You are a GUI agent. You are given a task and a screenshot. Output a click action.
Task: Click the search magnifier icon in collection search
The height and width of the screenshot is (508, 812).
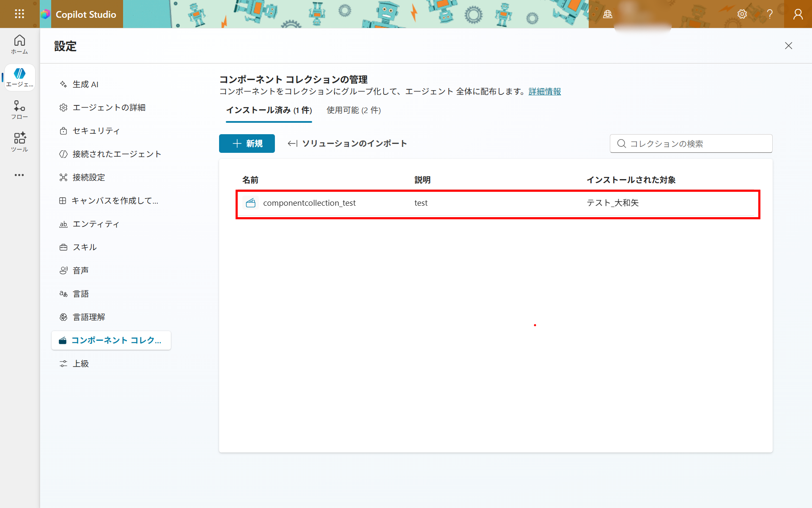point(621,144)
